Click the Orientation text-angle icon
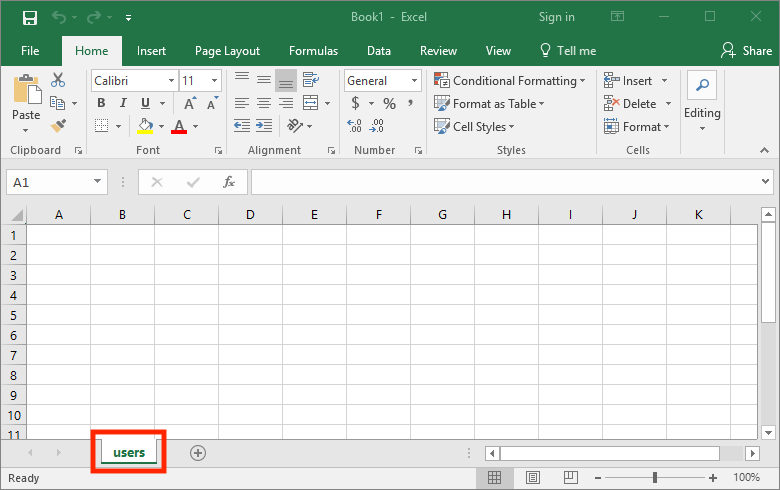The image size is (780, 490). [295, 126]
